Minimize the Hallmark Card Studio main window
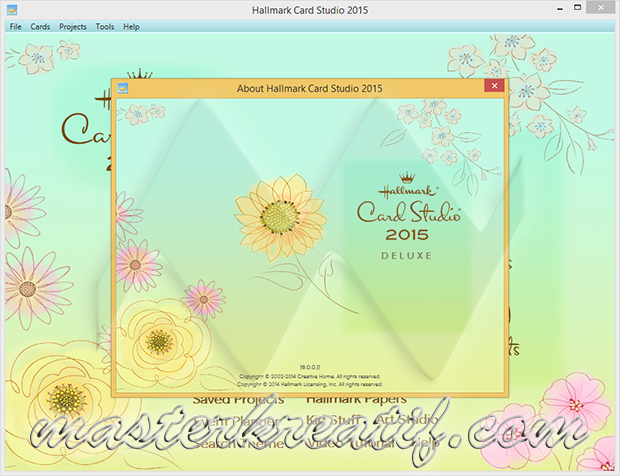This screenshot has width=620, height=476. point(560,9)
